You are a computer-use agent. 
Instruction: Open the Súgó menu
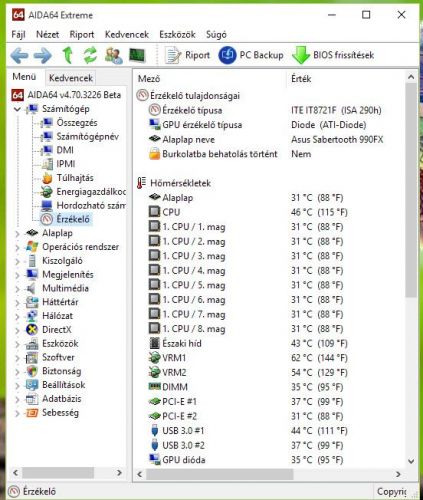coord(216,34)
